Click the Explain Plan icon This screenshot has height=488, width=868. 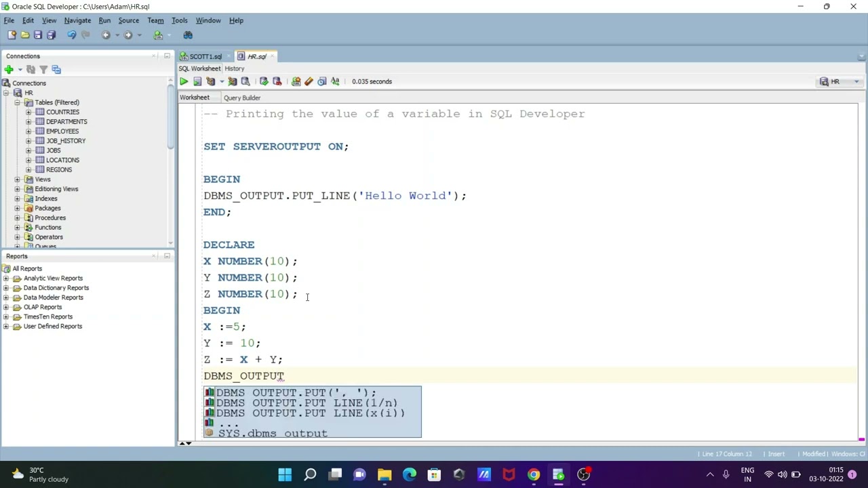point(210,81)
